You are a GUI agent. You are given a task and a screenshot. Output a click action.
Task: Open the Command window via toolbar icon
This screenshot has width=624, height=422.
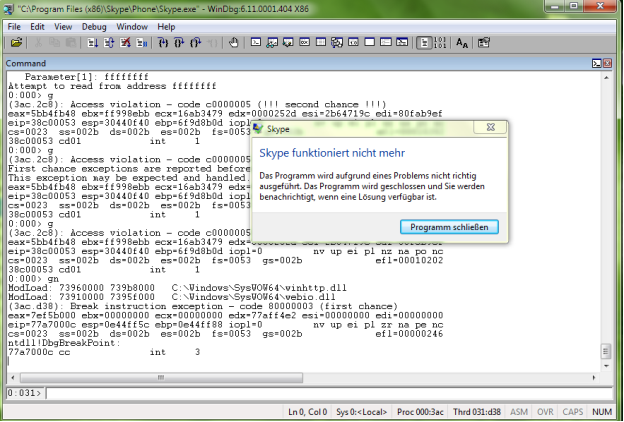point(256,43)
